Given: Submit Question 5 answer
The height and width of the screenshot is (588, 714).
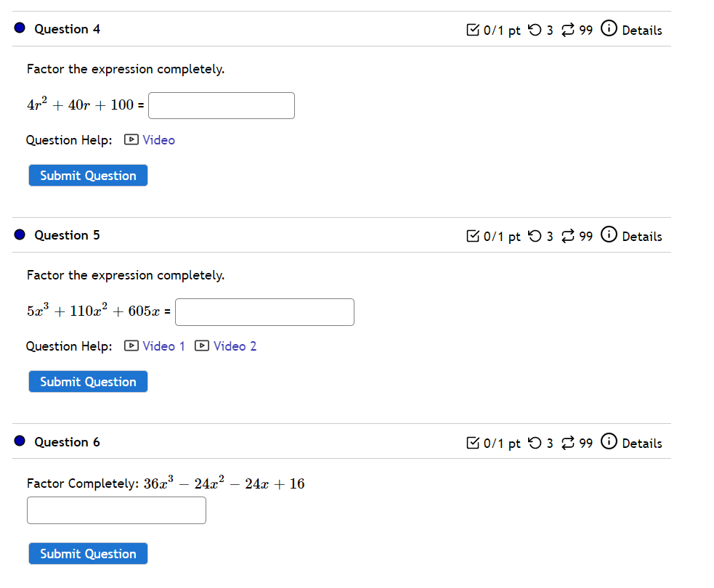Looking at the screenshot, I should 88,381.
